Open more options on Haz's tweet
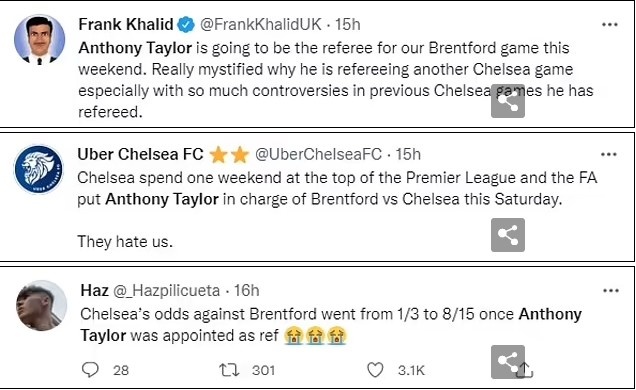The width and height of the screenshot is (636, 390). tap(611, 291)
